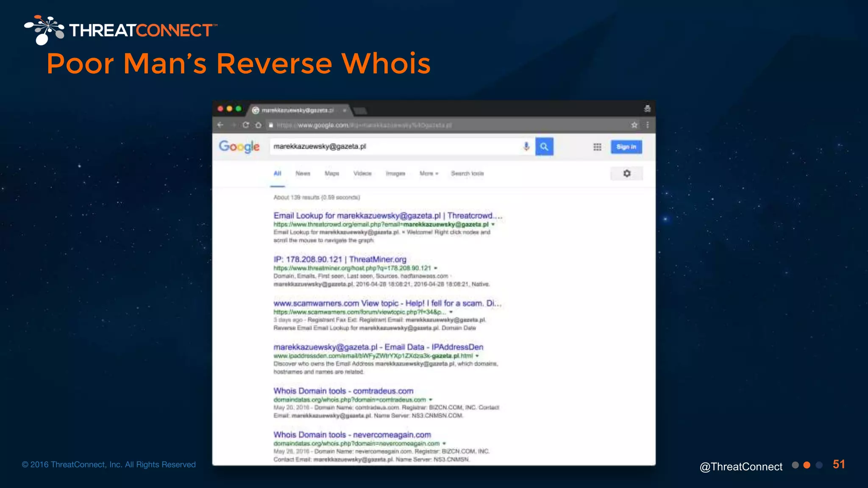Viewport: 868px width, 488px height.
Task: Switch to the Videos tab
Action: pos(362,173)
